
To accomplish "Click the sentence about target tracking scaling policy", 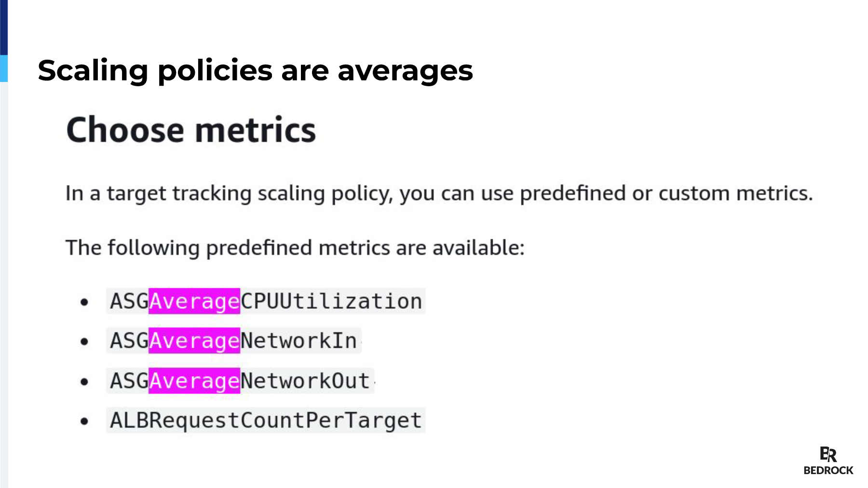I will 439,194.
